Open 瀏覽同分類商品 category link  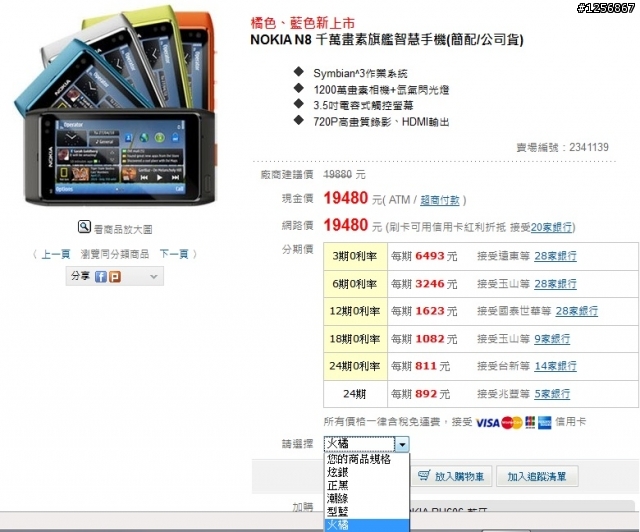click(115, 254)
